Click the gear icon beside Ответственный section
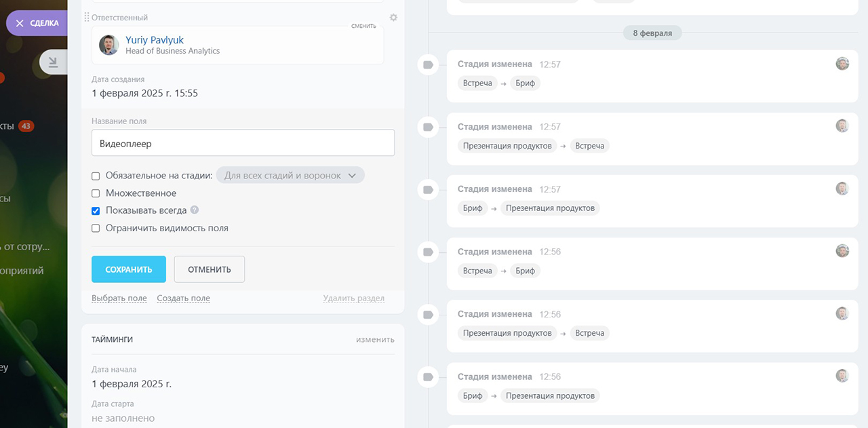Image resolution: width=868 pixels, height=428 pixels. coord(393,18)
